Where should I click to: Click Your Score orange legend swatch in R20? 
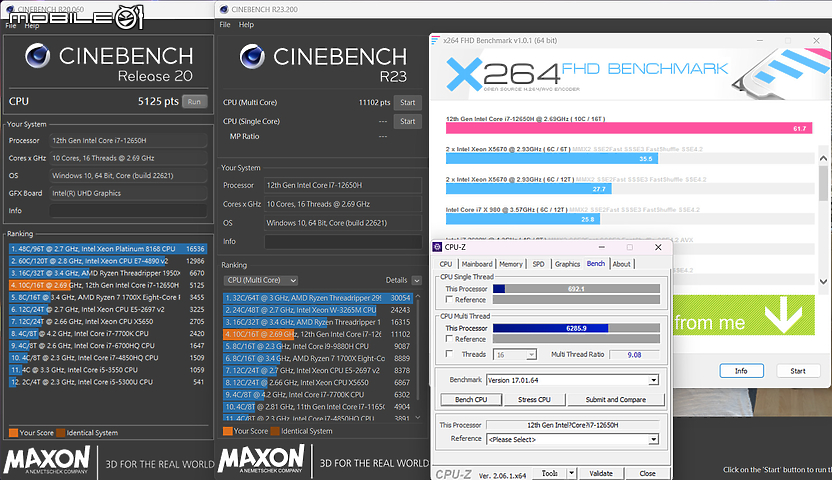click(x=13, y=432)
